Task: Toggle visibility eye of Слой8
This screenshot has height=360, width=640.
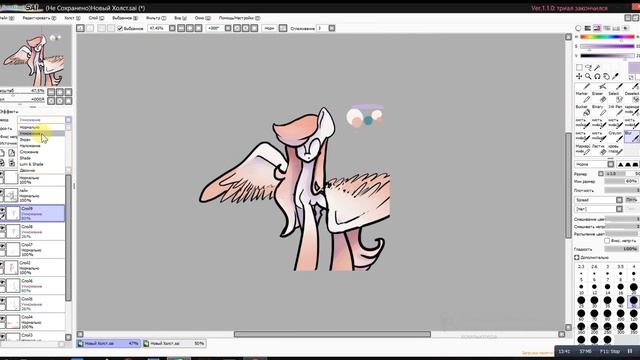Action: [x=2, y=228]
